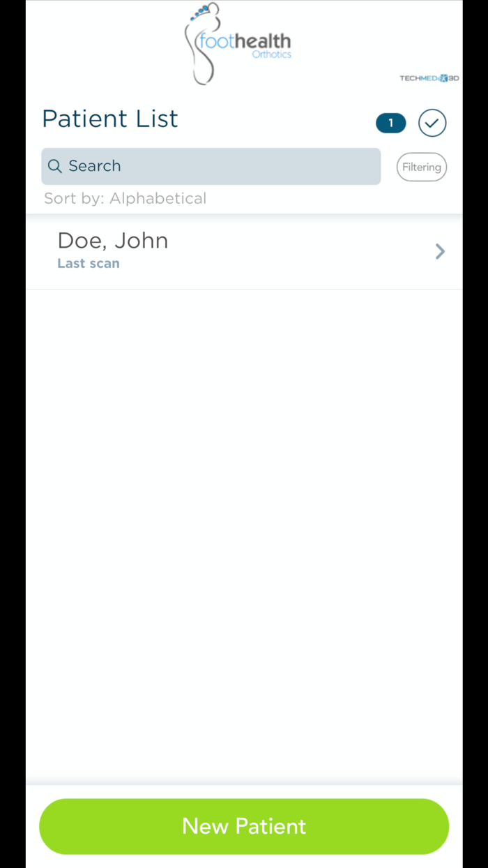Screen dimensions: 488x868
Task: Focus the Search patients field
Action: (x=211, y=166)
